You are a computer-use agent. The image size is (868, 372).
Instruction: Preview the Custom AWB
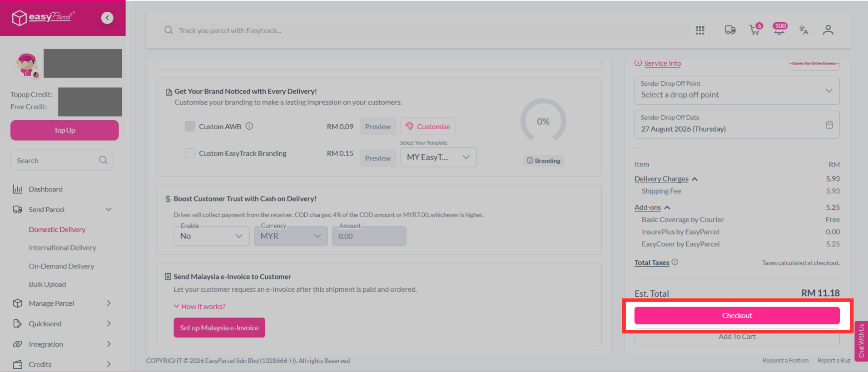tap(378, 127)
